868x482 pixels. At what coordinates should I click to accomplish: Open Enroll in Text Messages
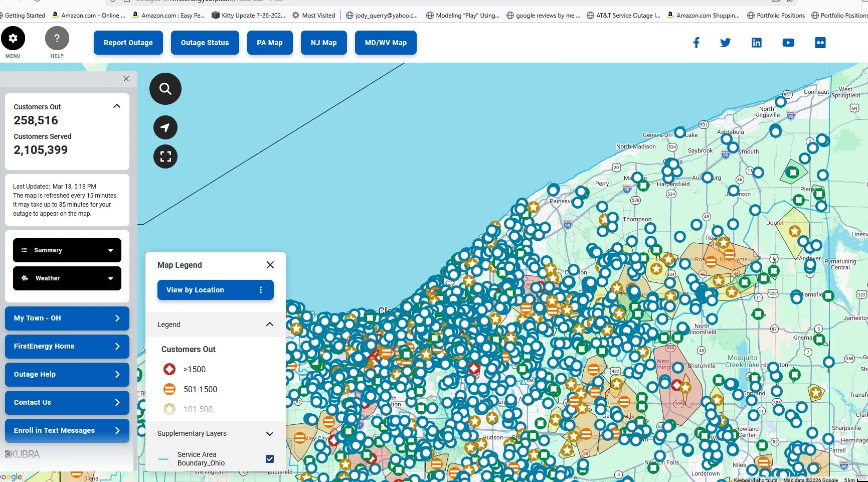(67, 430)
